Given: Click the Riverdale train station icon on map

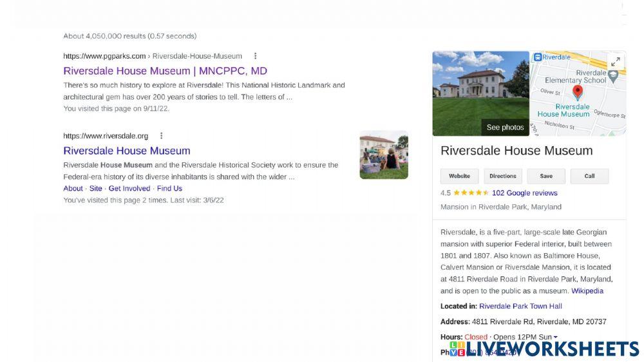Looking at the screenshot, I should tap(538, 57).
